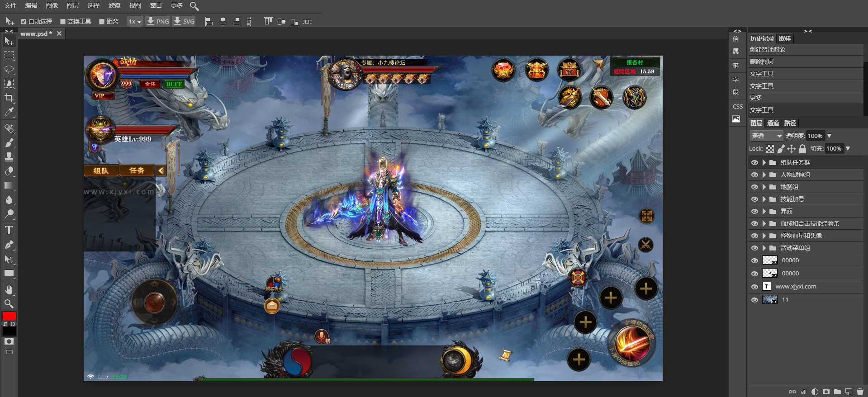Choose the Eyedropper tool
This screenshot has width=868, height=397.
coord(9,112)
